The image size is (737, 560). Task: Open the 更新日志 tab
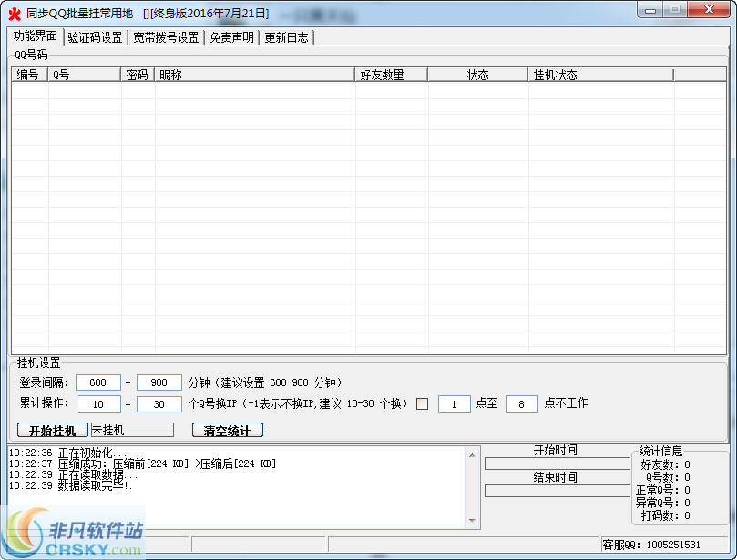point(286,37)
